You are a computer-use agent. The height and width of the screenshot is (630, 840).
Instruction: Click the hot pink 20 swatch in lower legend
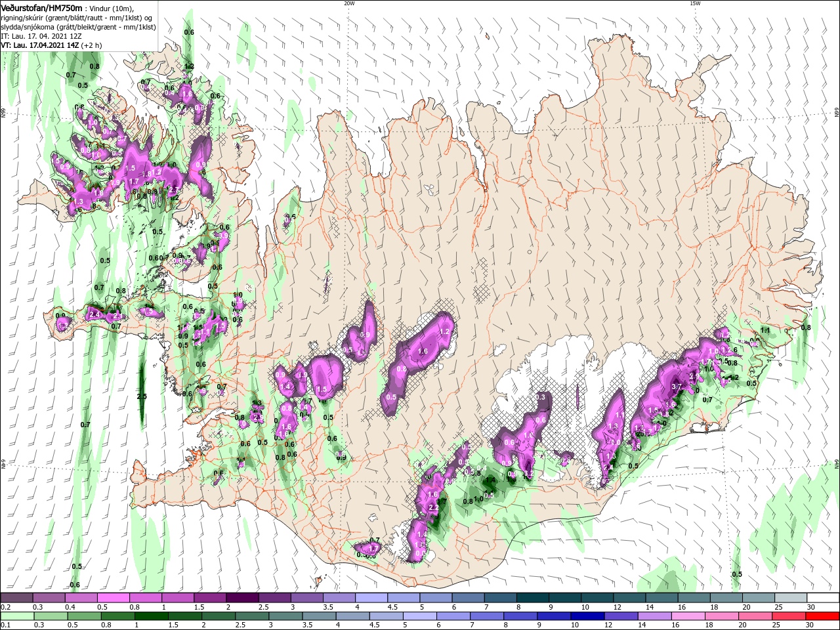pyautogui.click(x=756, y=616)
